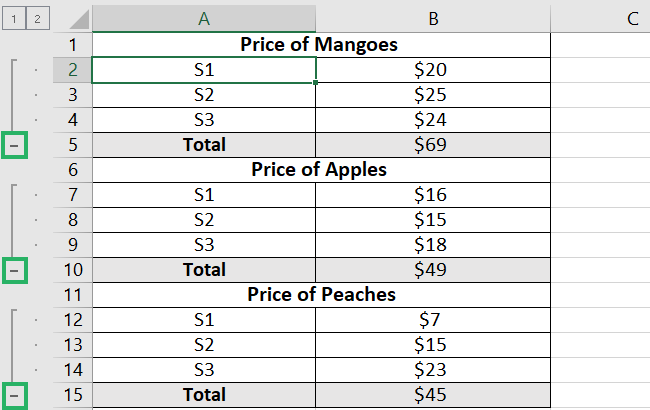Click the Price of Peaches heading cell

click(x=321, y=295)
